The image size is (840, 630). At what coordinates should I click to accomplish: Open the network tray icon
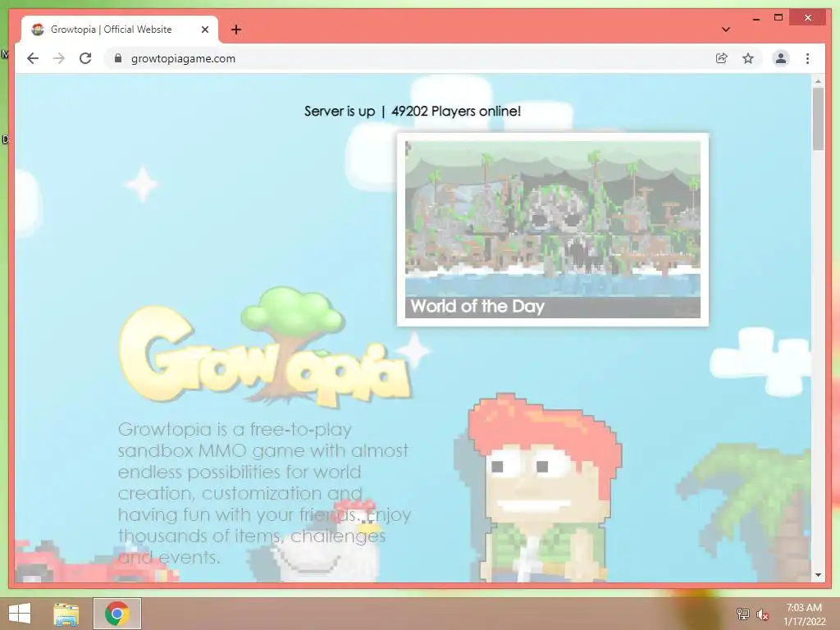[x=742, y=614]
